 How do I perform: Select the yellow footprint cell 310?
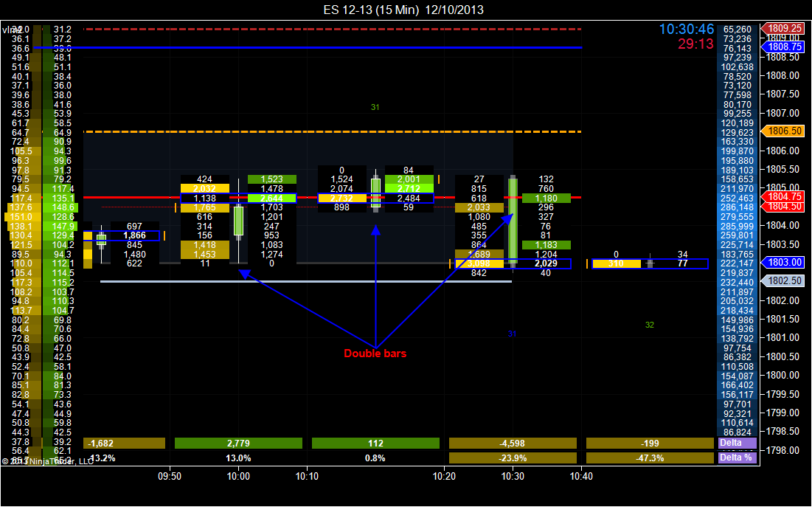click(617, 263)
